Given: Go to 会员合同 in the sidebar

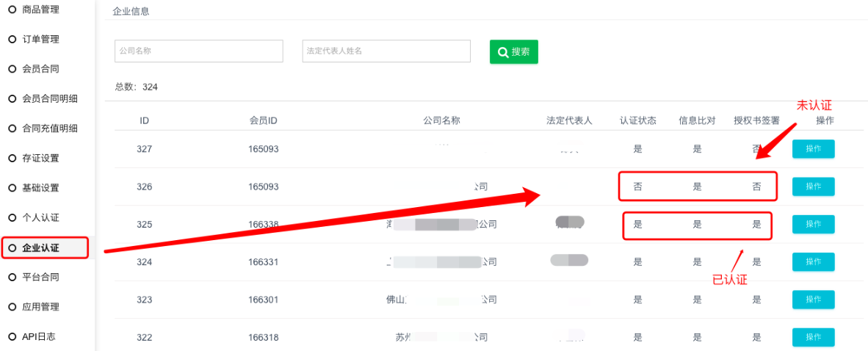Looking at the screenshot, I should coord(40,69).
